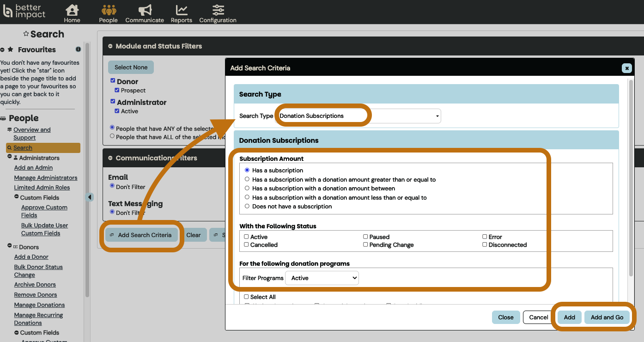Open the Configuration sliders icon

coord(218,10)
